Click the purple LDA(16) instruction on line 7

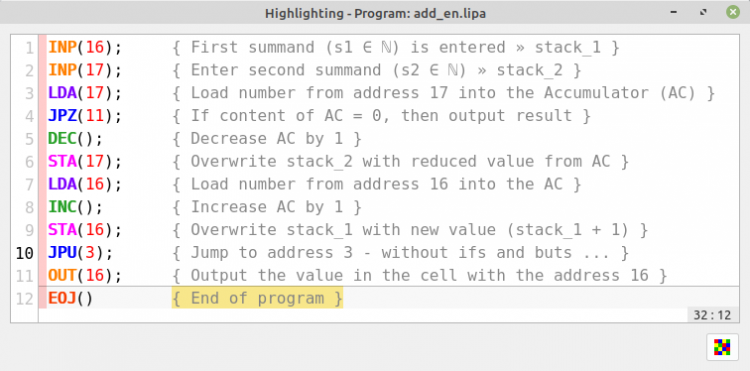click(x=85, y=184)
